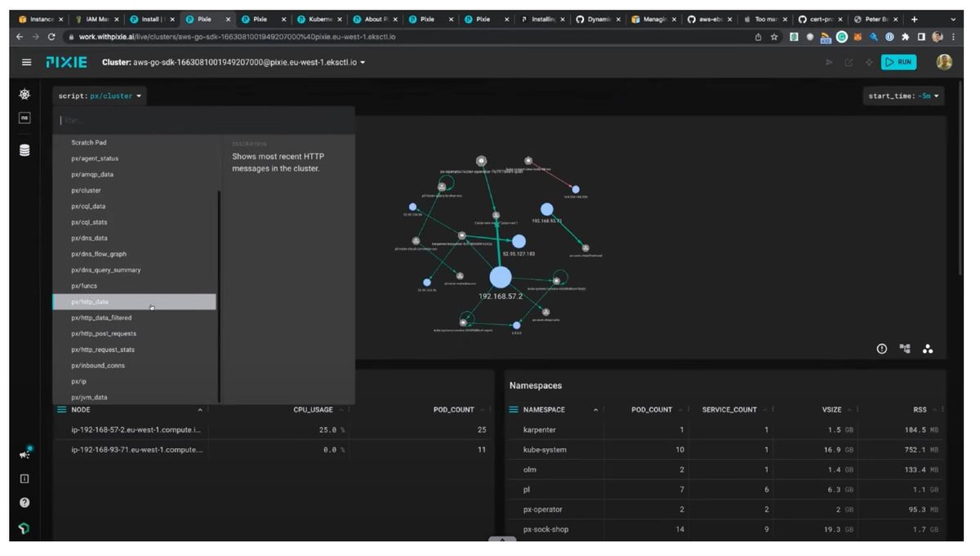Open the announcements megaphone icon
980x556 pixels.
coord(24,453)
